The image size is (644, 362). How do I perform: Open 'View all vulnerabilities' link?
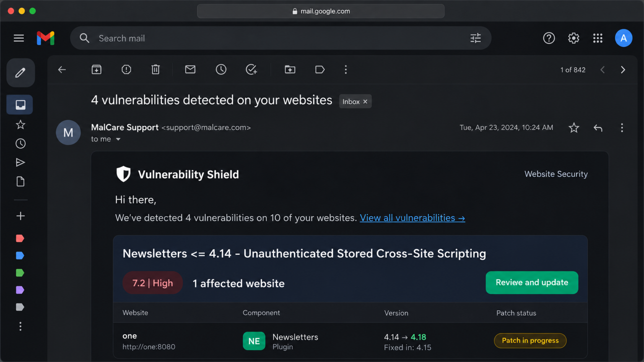(x=412, y=218)
